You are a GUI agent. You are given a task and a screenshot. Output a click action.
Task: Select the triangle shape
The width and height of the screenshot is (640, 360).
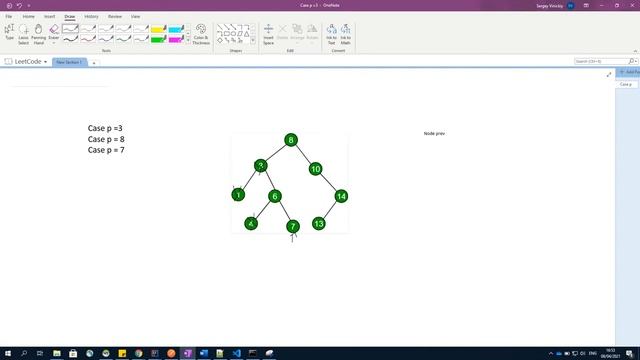coord(247,34)
